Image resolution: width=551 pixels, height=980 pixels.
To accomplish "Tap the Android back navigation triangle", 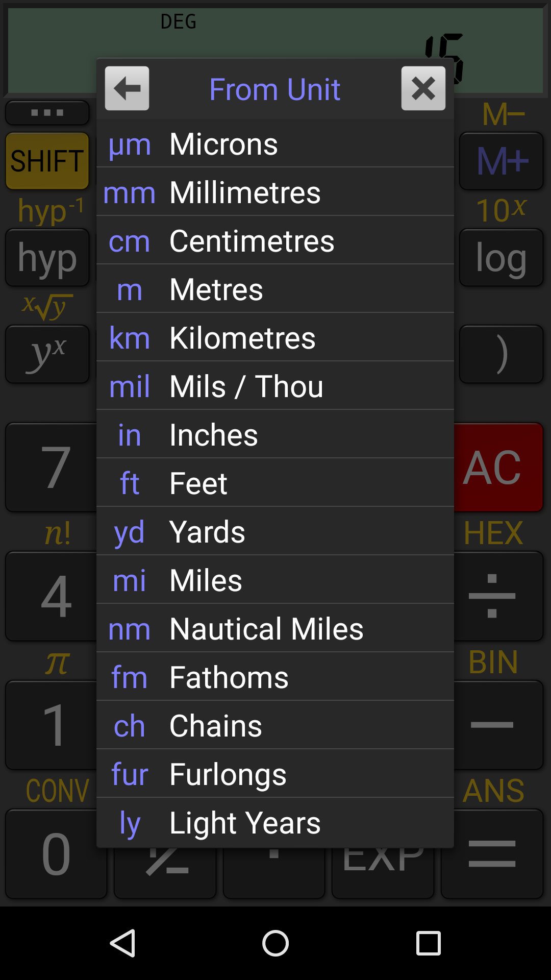I will [x=123, y=943].
